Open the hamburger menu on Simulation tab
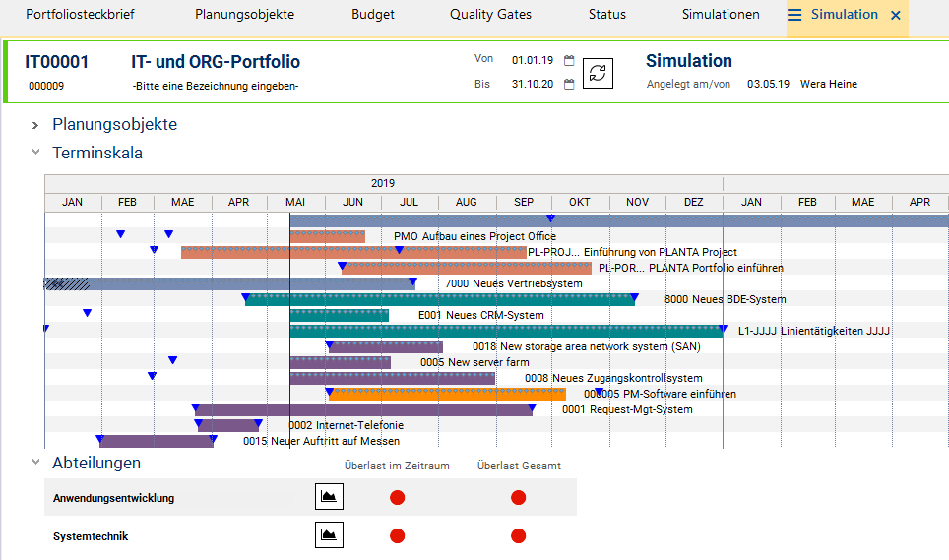 click(794, 15)
